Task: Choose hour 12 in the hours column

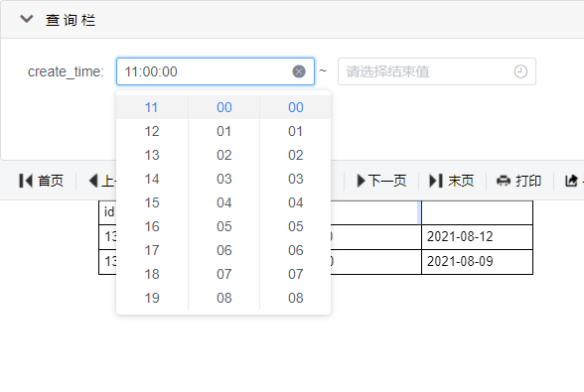Action: coord(152,131)
